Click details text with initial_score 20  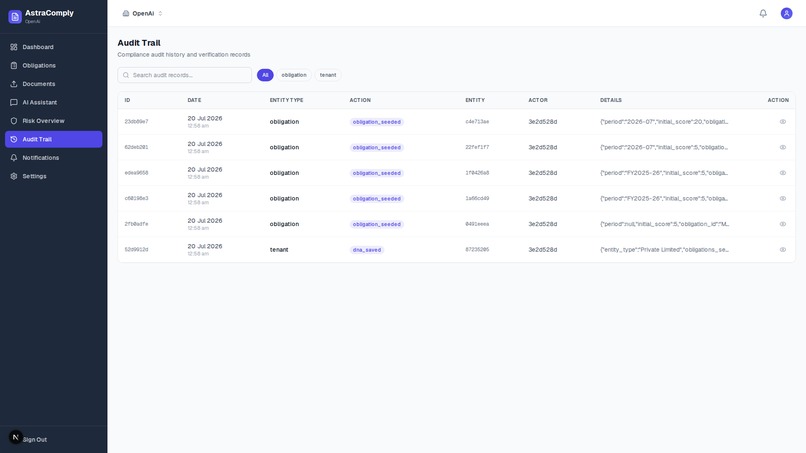pyautogui.click(x=664, y=122)
